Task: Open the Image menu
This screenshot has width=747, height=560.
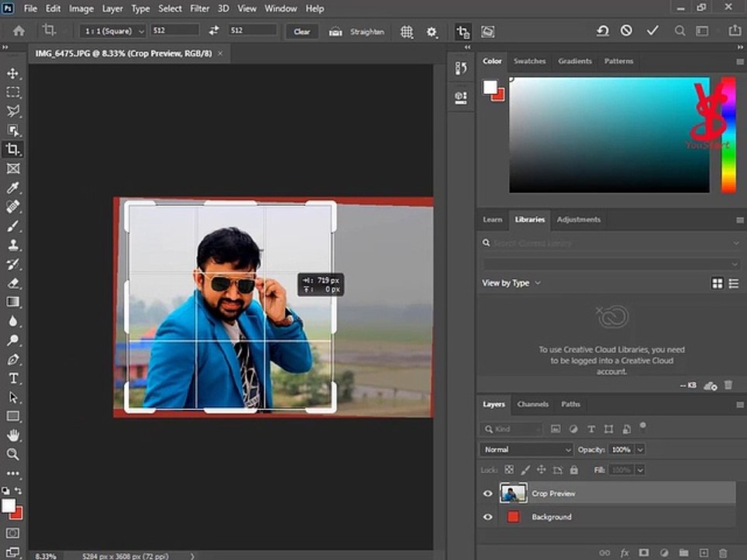Action: [x=82, y=9]
